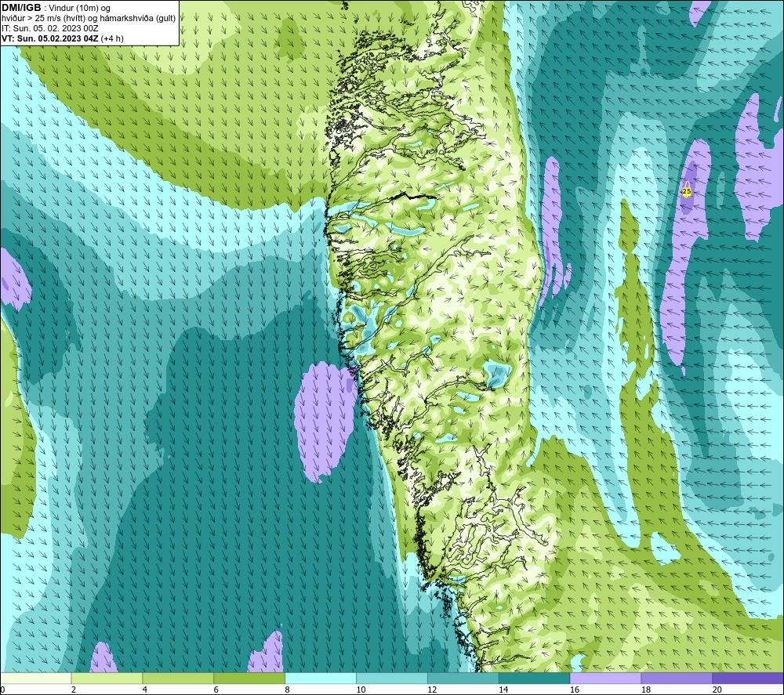The height and width of the screenshot is (695, 784).
Task: Select the pale yellow 0–2 m/s legend swatch
Action: tap(36, 678)
